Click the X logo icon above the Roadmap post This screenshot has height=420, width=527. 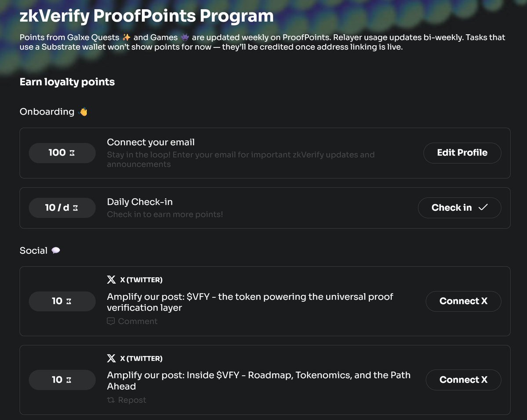point(111,358)
